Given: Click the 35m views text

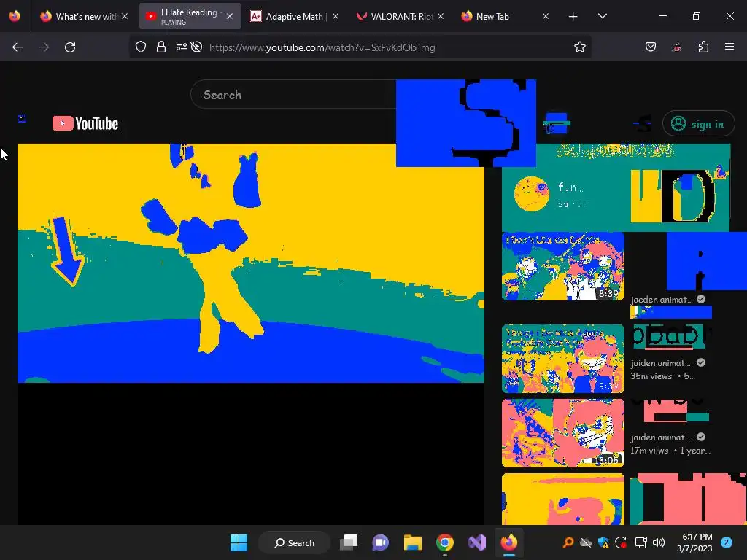Looking at the screenshot, I should pos(651,376).
